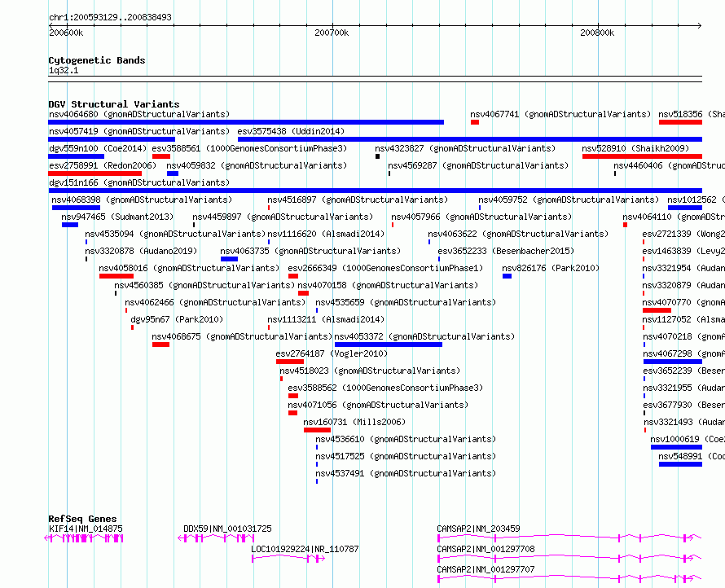Select the blue bar under nsv4064680
Viewport: 725px width, 588px height.
246,122
